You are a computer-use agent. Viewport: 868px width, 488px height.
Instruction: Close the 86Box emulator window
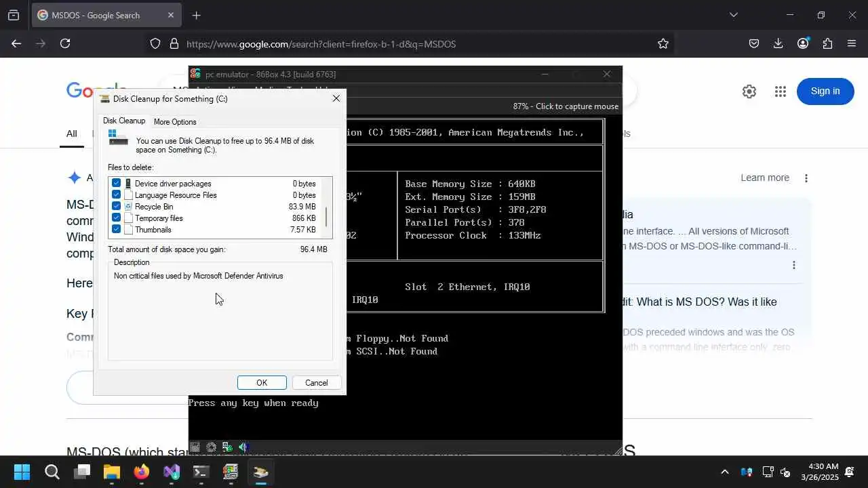(607, 74)
